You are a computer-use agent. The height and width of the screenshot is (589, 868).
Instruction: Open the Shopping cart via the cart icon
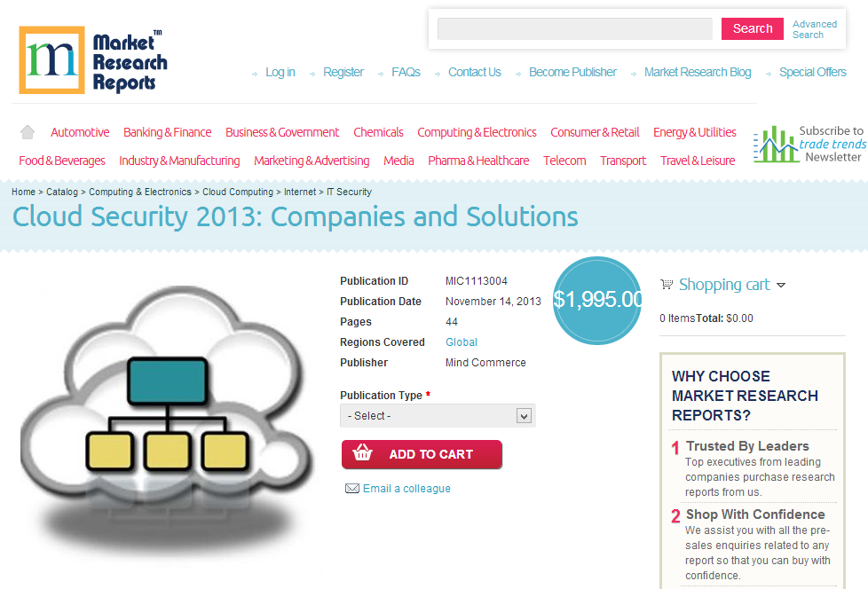pyautogui.click(x=667, y=284)
